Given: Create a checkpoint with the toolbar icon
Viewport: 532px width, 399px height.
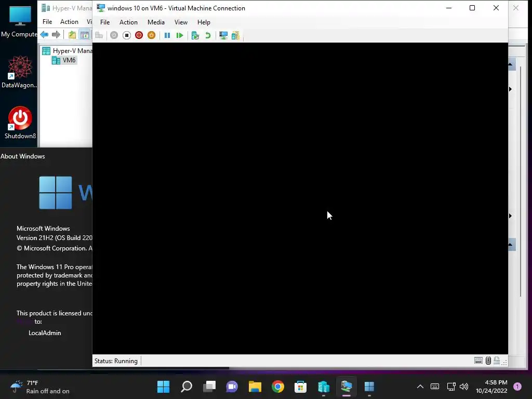Looking at the screenshot, I should [195, 35].
